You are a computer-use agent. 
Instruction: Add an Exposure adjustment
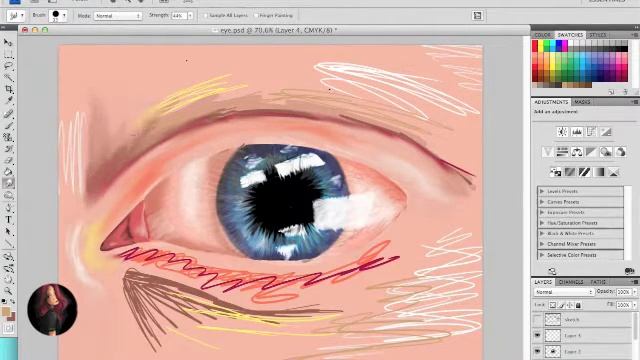[606, 131]
